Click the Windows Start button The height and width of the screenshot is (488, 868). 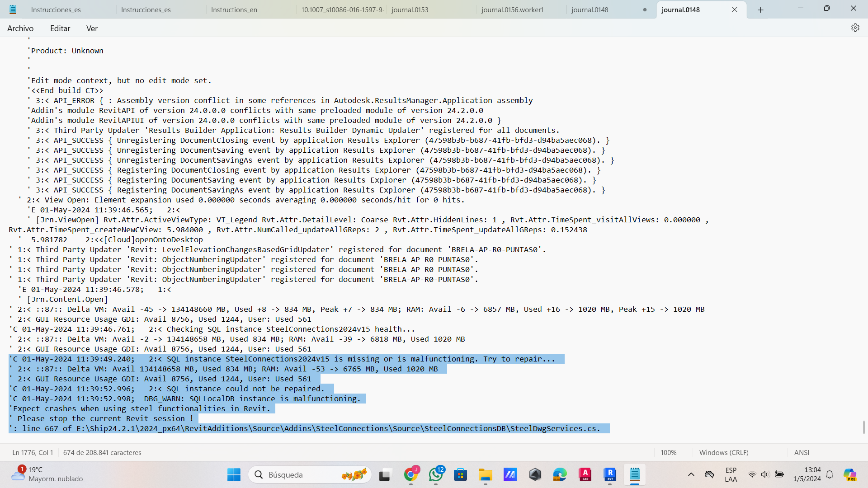tap(234, 474)
